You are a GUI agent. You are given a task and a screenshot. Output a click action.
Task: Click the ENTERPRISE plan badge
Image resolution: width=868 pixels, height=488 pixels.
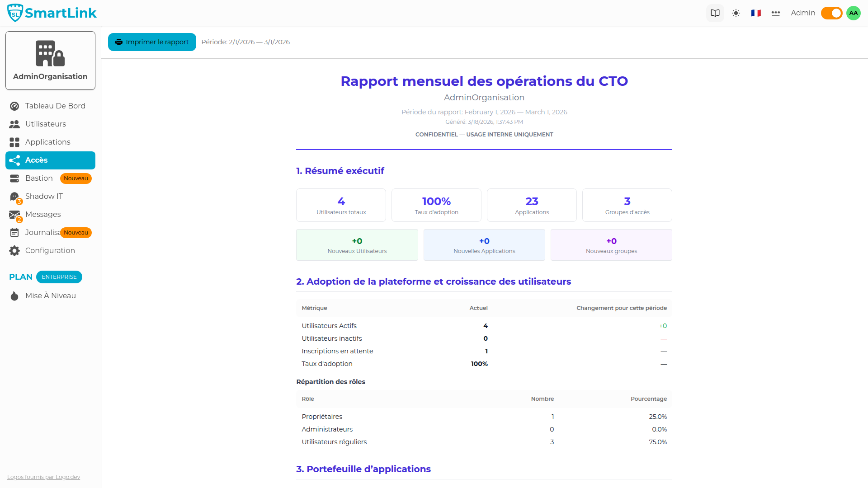(x=59, y=277)
